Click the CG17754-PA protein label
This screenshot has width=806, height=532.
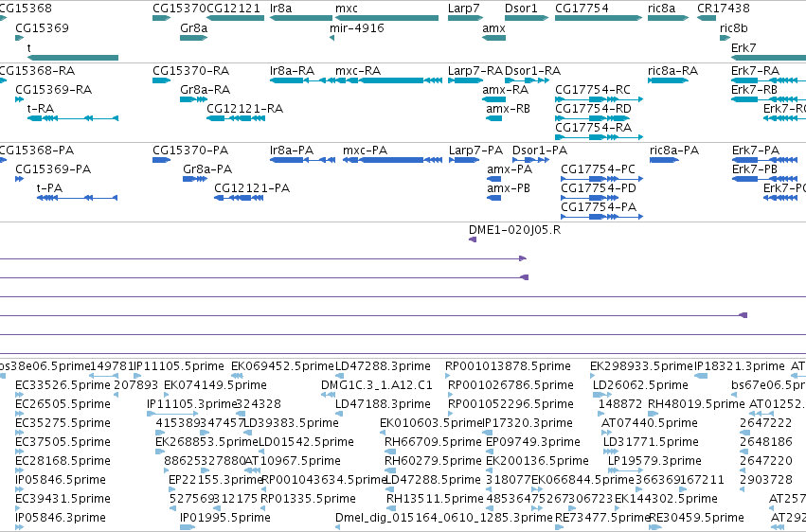click(599, 207)
